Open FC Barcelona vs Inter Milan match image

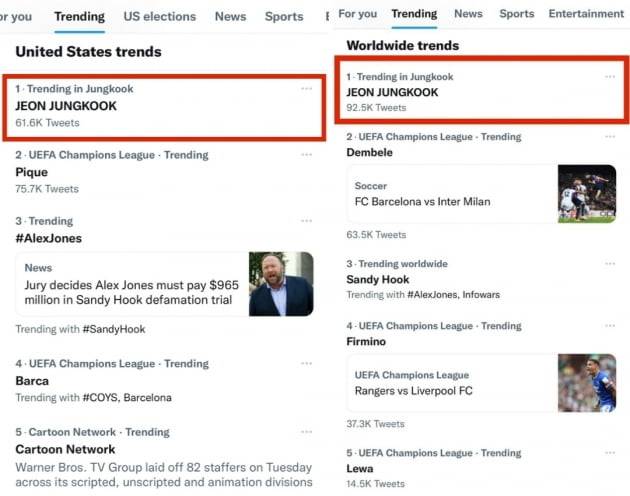(587, 194)
